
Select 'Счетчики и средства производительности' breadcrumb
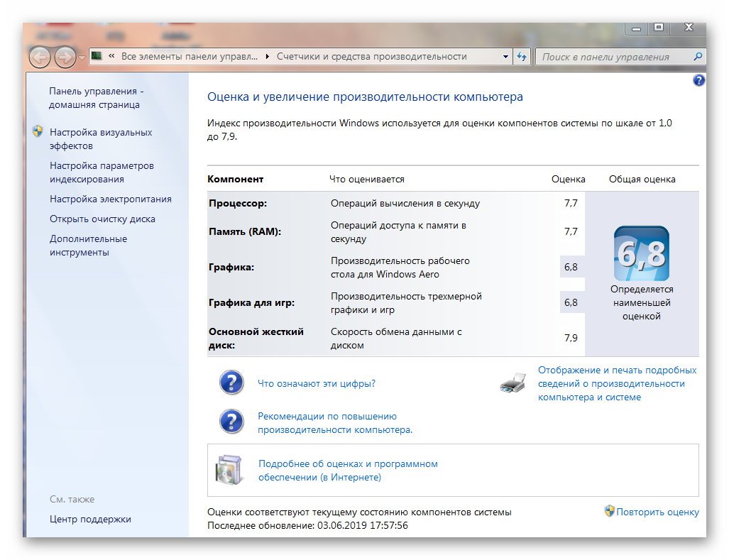pyautogui.click(x=371, y=57)
